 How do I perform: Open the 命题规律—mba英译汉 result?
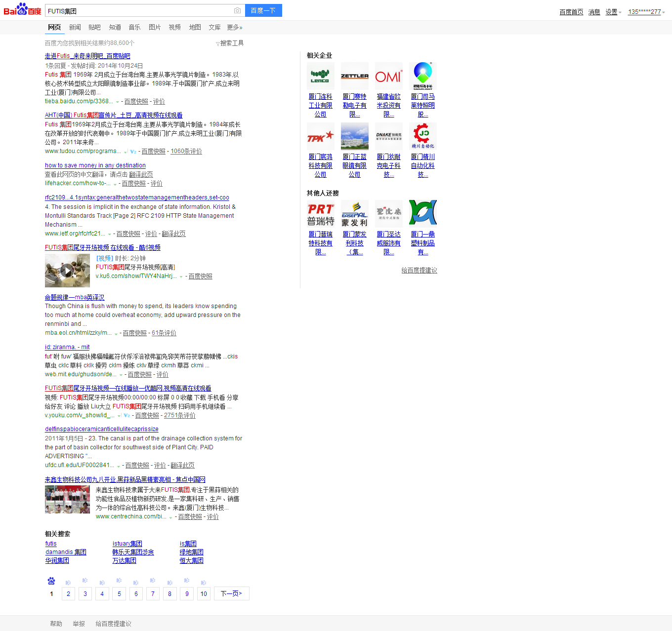coord(75,297)
